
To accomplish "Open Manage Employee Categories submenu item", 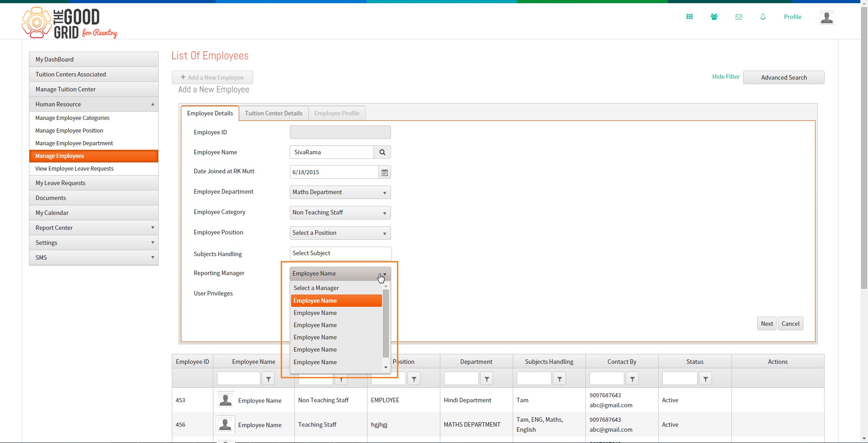I will point(94,118).
